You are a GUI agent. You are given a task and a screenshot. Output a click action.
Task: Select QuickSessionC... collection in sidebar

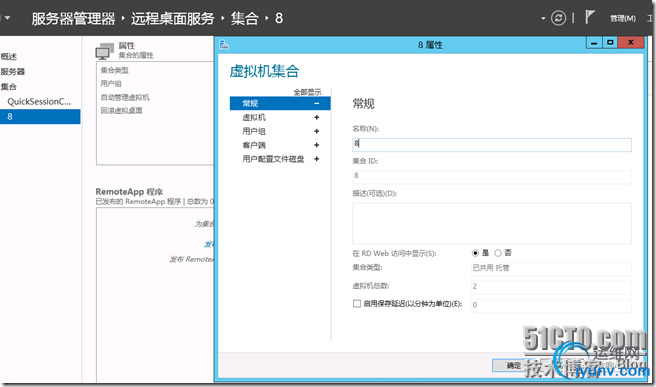pyautogui.click(x=39, y=102)
